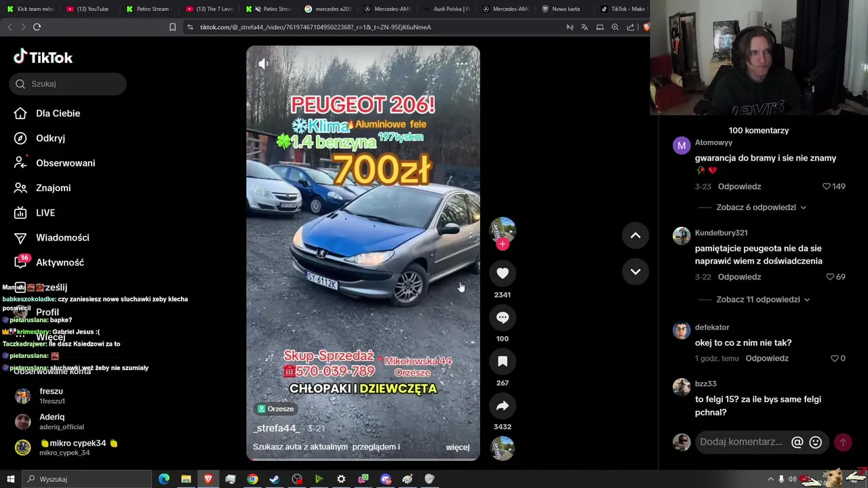
Task: Go to the Odkryj page
Action: pyautogui.click(x=40, y=138)
